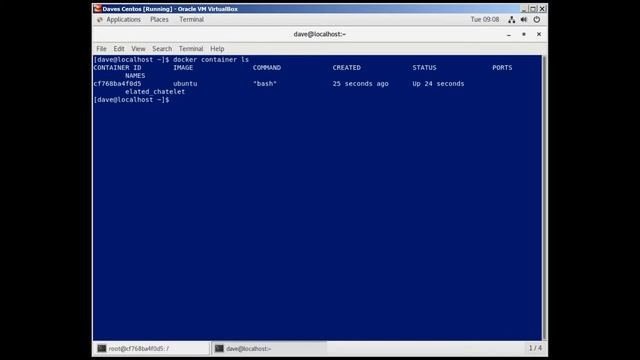Image resolution: width=640 pixels, height=360 pixels.
Task: Maximize the VirtualBox window
Action: click(533, 9)
